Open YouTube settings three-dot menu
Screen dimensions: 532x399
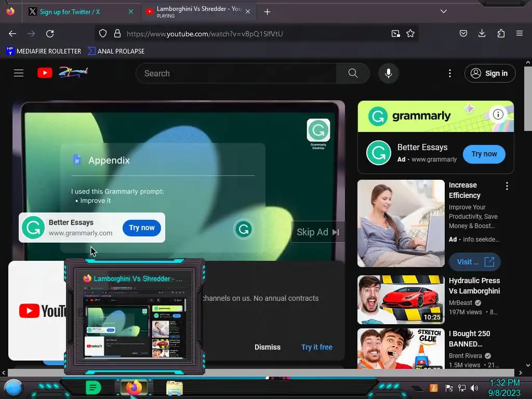[450, 73]
